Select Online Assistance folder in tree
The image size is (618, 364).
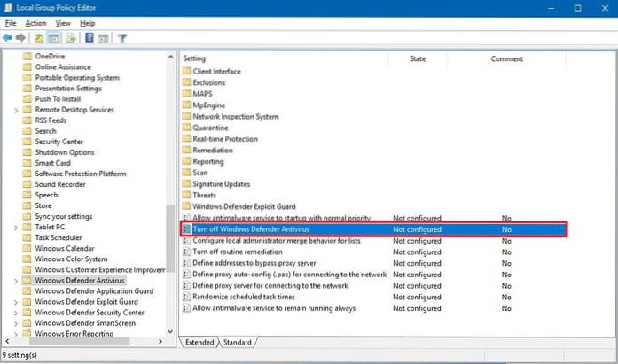(x=63, y=67)
